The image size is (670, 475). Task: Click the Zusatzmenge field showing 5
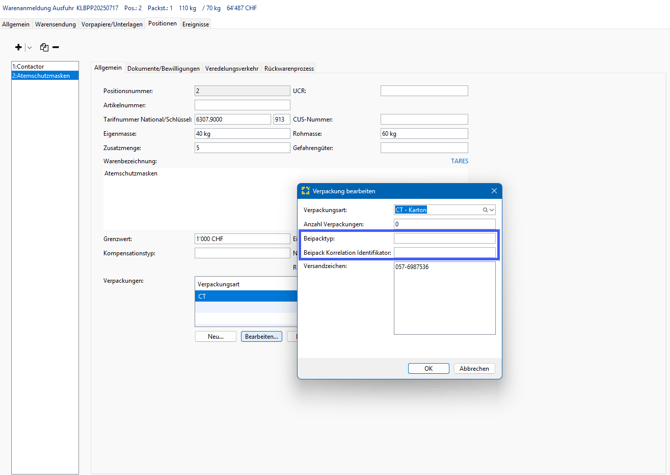[x=242, y=148]
